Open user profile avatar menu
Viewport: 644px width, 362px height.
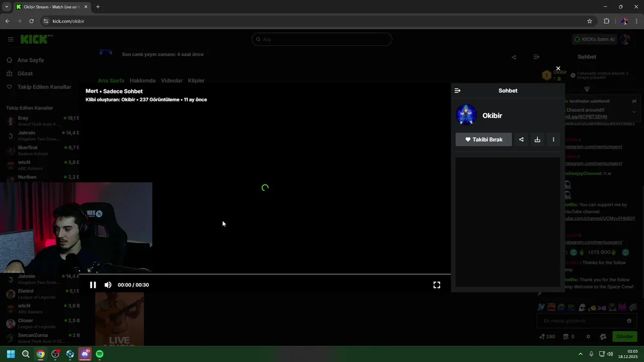click(625, 39)
